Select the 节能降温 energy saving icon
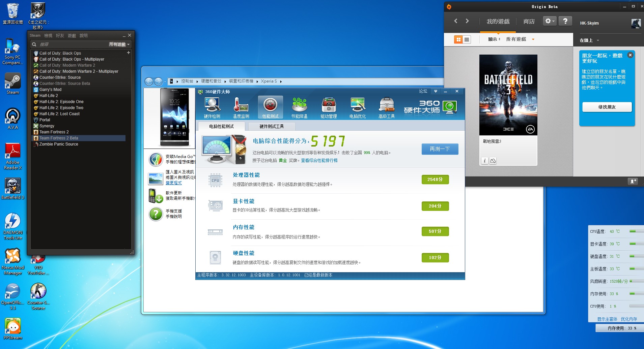The image size is (644, 349). click(299, 108)
